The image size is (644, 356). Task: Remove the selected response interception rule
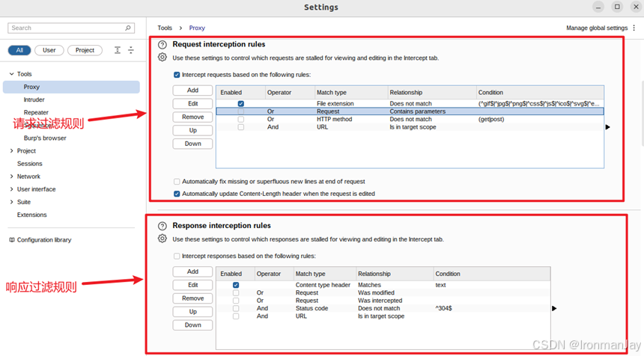192,298
